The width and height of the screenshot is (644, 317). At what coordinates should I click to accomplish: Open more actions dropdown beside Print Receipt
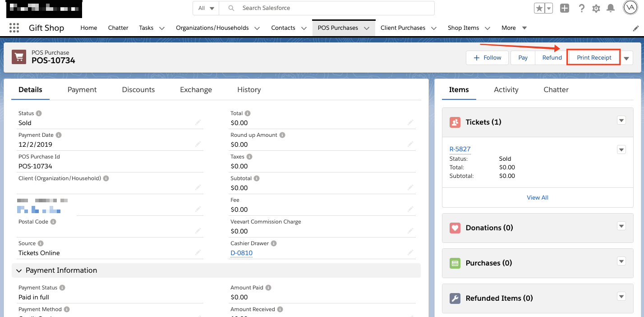point(626,58)
